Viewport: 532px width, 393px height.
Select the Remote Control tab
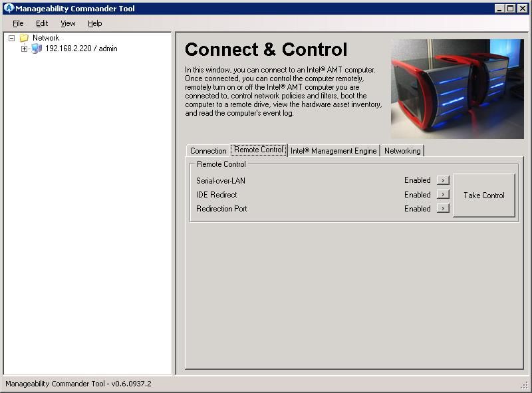pos(259,150)
